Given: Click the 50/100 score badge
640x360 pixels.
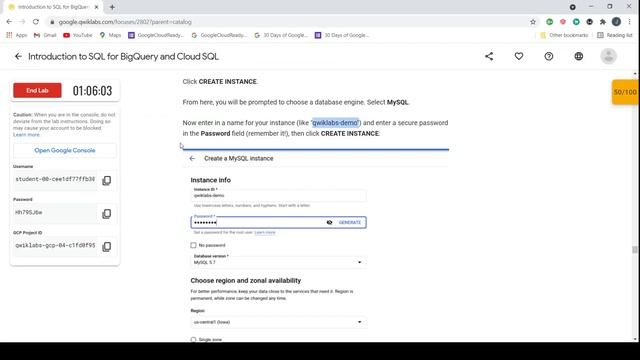Looking at the screenshot, I should click(x=625, y=92).
